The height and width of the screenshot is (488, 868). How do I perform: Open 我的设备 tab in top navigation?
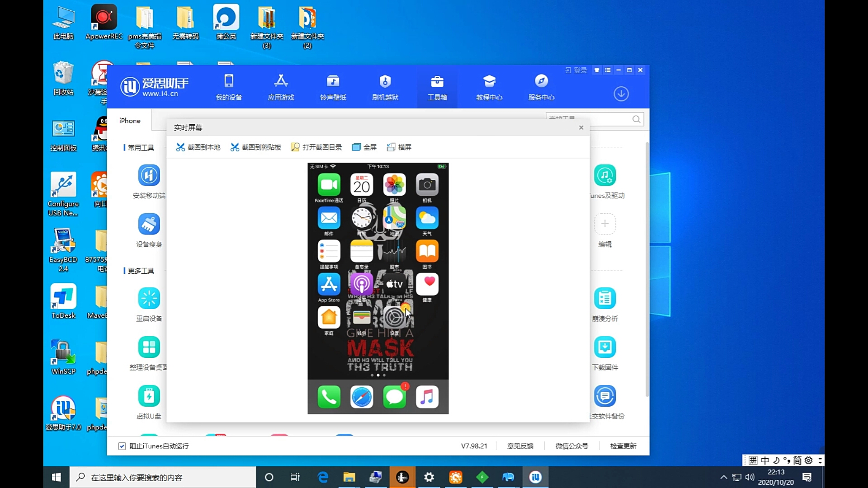229,87
